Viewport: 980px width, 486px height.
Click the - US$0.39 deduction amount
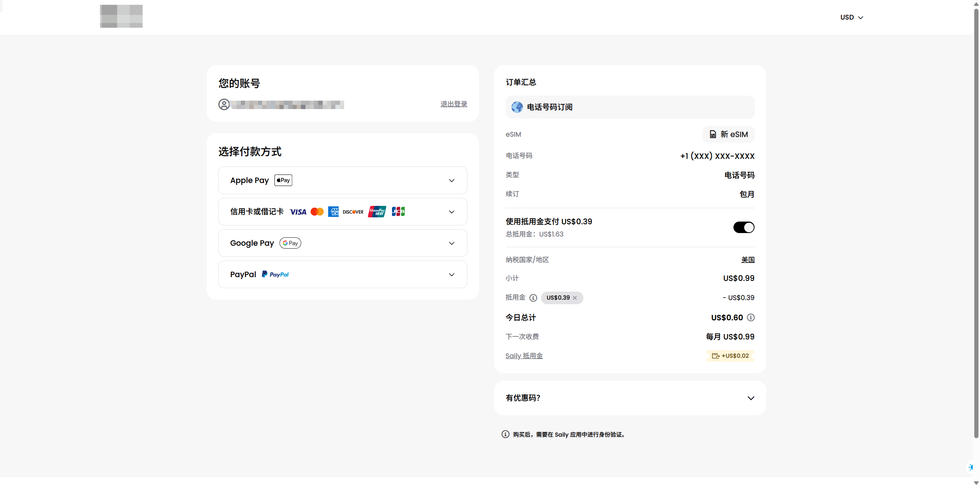coord(738,298)
